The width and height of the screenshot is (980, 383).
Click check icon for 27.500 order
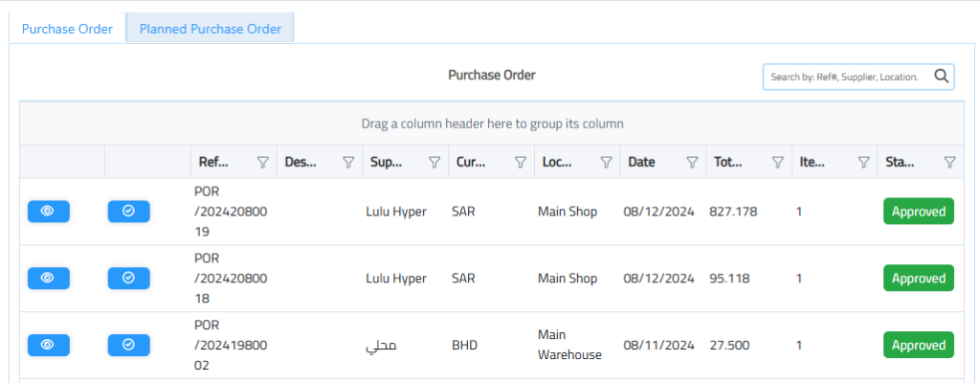click(x=128, y=345)
